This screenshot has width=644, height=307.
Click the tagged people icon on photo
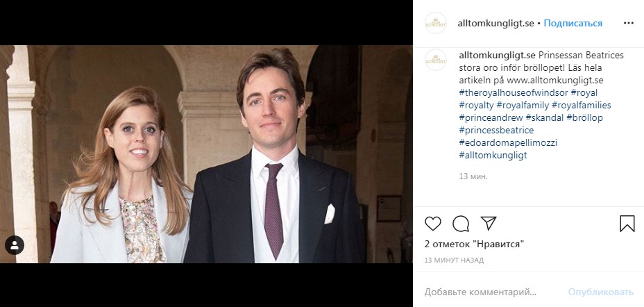15,245
